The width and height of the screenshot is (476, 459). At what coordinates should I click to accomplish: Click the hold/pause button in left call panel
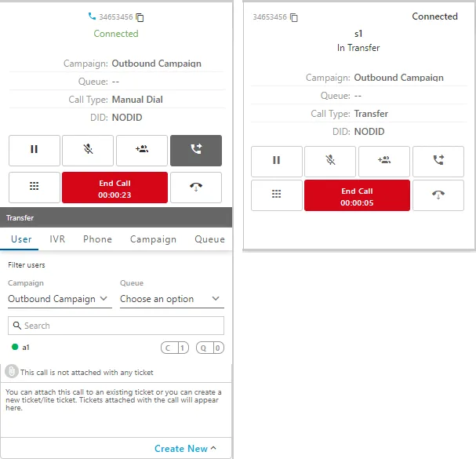pos(35,151)
